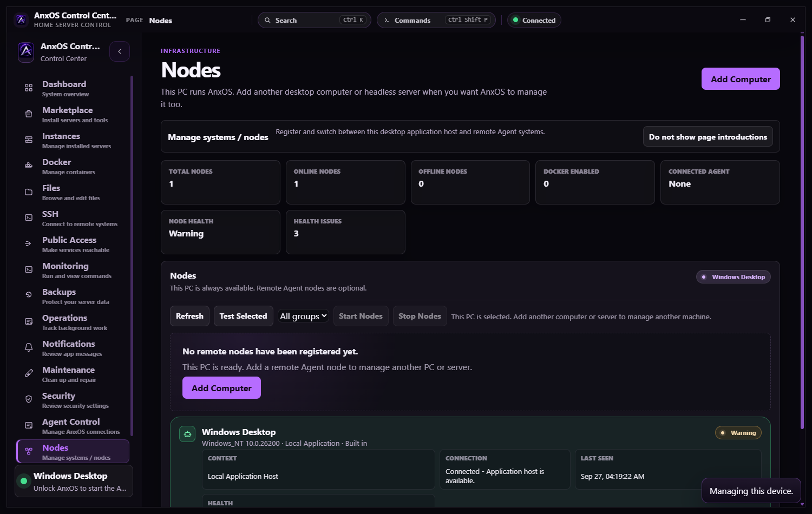
Task: Click the Connected Agent None card
Action: pyautogui.click(x=720, y=182)
